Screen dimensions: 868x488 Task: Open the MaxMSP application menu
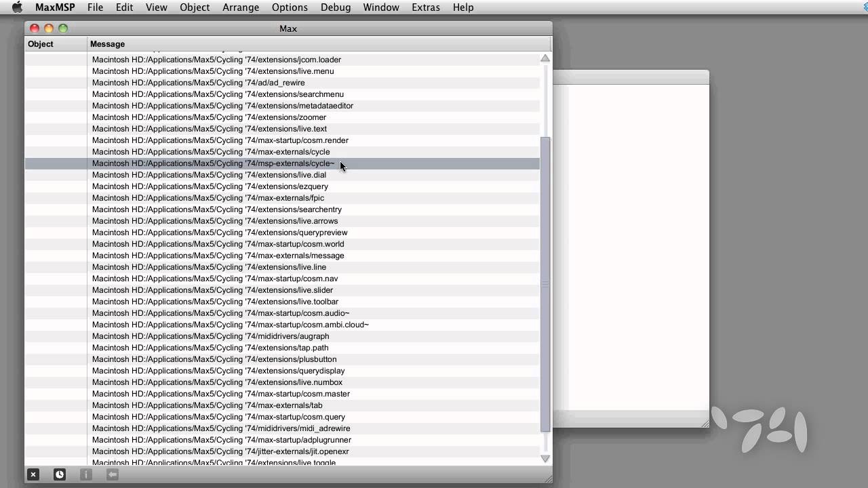click(55, 7)
